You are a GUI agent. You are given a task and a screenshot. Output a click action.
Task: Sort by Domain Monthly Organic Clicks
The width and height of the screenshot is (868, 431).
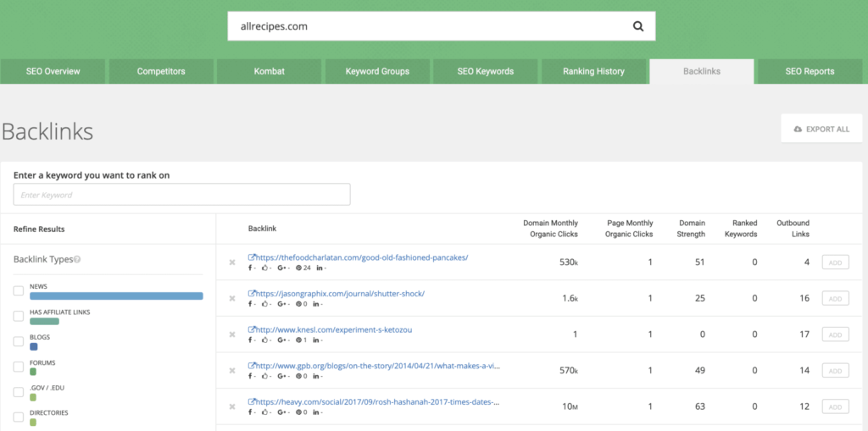click(550, 229)
